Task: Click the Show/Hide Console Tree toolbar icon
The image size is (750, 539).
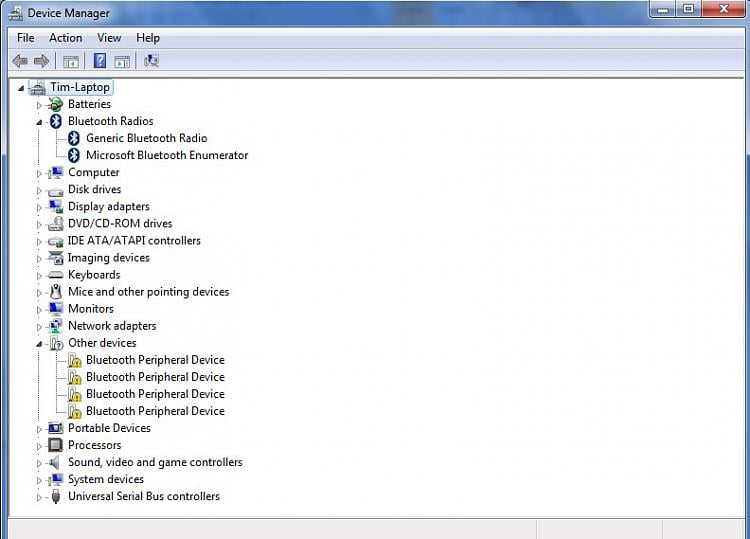Action: tap(71, 61)
